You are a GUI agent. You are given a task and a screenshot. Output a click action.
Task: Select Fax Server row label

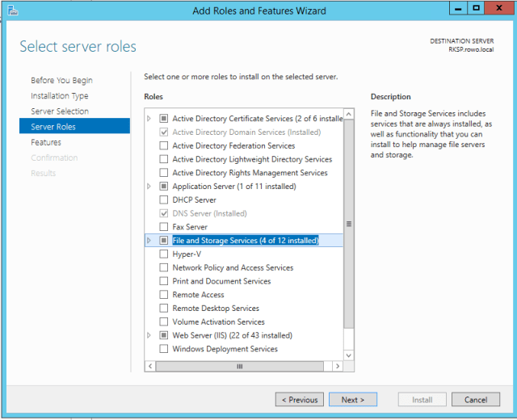click(x=190, y=226)
